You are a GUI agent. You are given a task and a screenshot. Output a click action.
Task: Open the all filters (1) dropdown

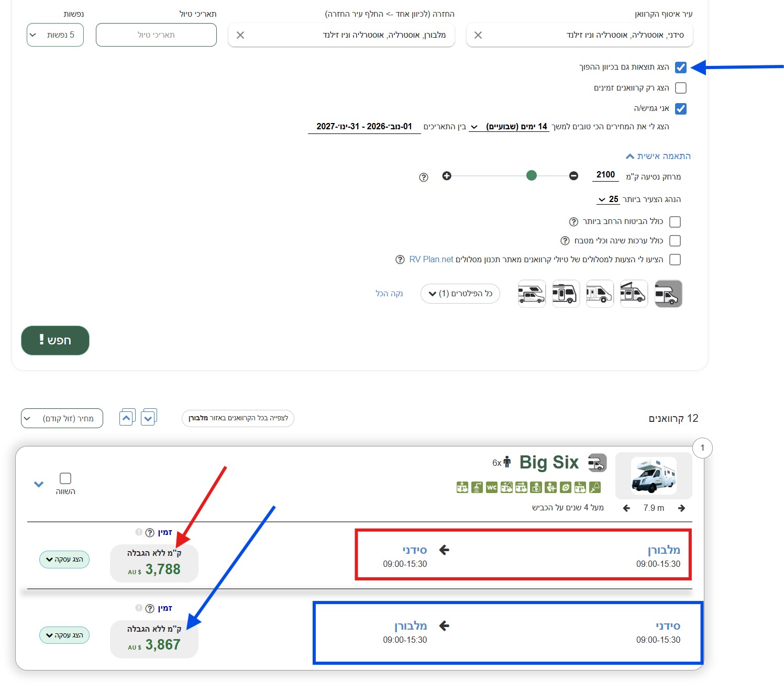[x=460, y=294]
